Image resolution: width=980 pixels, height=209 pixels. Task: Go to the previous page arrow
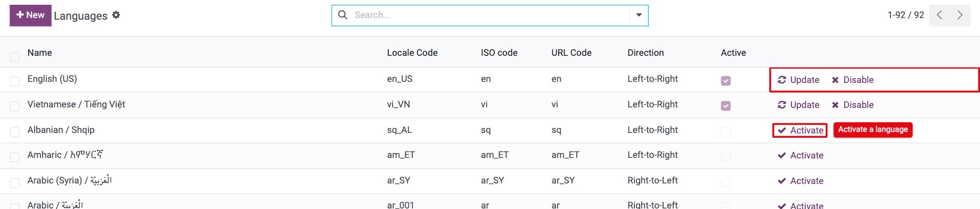940,15
